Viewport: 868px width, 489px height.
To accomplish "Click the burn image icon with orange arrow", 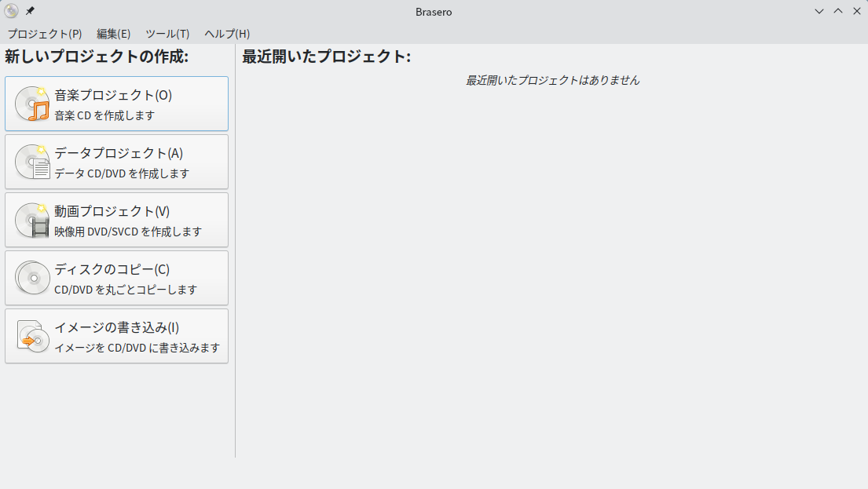I will (32, 336).
